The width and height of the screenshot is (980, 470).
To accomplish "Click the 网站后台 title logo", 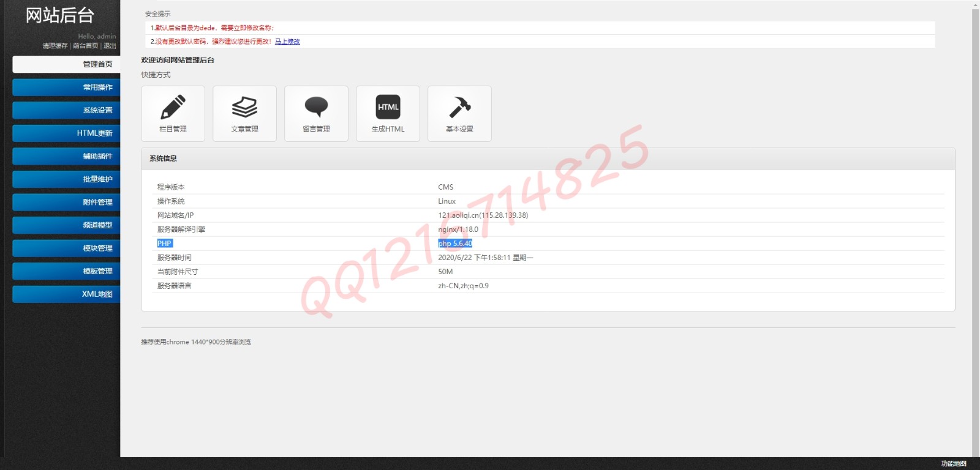I will click(60, 15).
